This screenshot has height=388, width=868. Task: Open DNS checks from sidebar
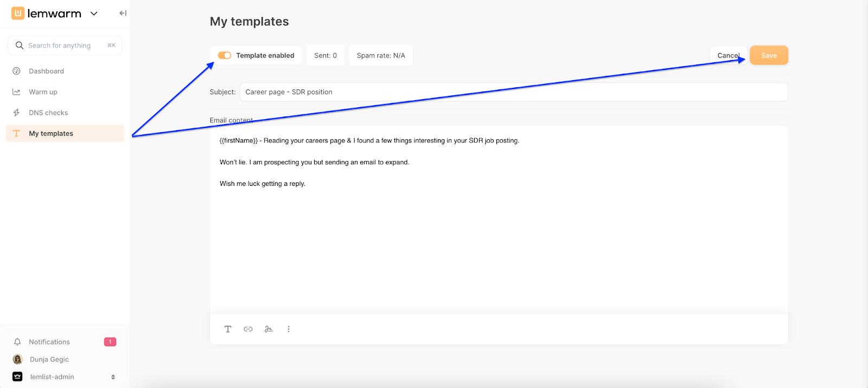click(x=48, y=113)
